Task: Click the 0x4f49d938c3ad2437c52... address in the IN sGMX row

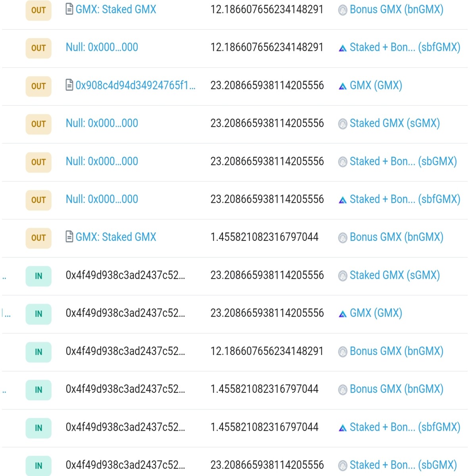Action: pyautogui.click(x=125, y=275)
